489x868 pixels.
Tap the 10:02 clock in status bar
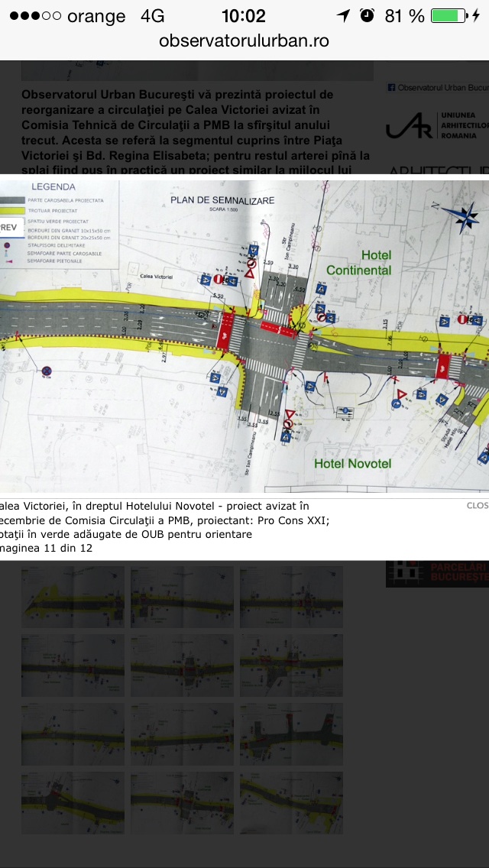tap(244, 15)
